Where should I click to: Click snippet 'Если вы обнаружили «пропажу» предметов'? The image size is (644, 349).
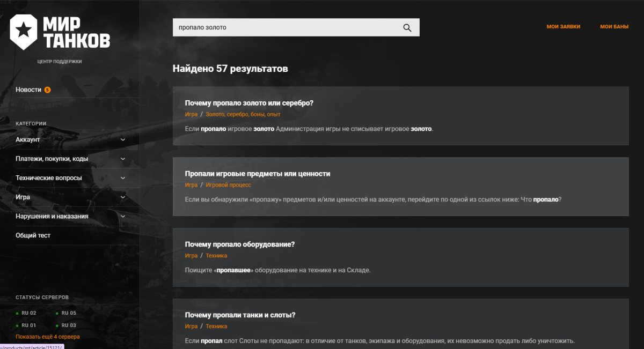pyautogui.click(x=373, y=199)
